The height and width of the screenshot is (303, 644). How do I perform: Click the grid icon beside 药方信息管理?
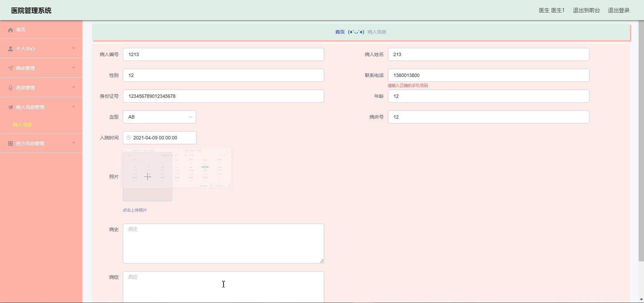click(x=10, y=143)
